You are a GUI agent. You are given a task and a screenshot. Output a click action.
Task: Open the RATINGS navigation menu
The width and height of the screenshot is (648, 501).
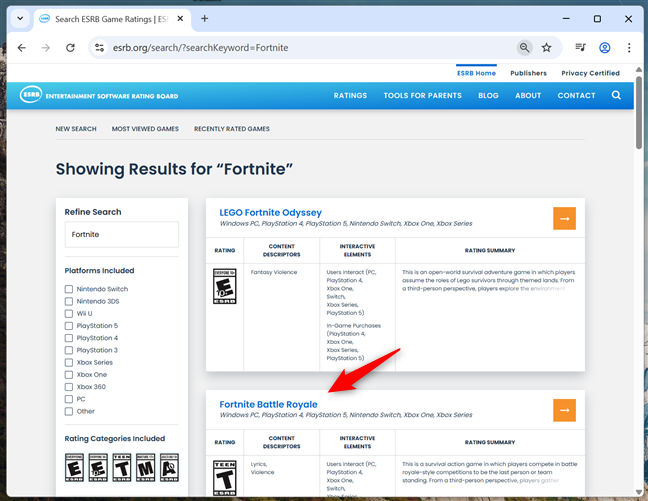pos(350,95)
